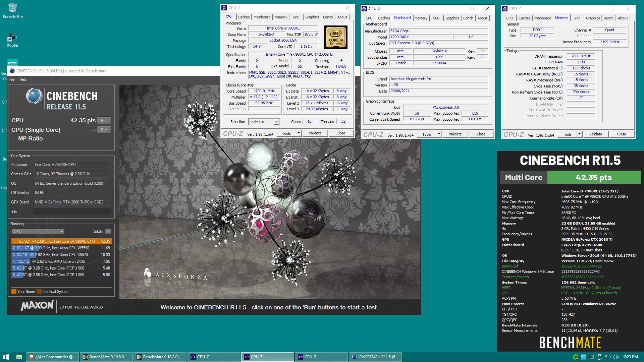Screen dimensions: 644x362
Task: Expand Tools arrow in CPU-Z Mainboard window
Action: click(x=438, y=134)
